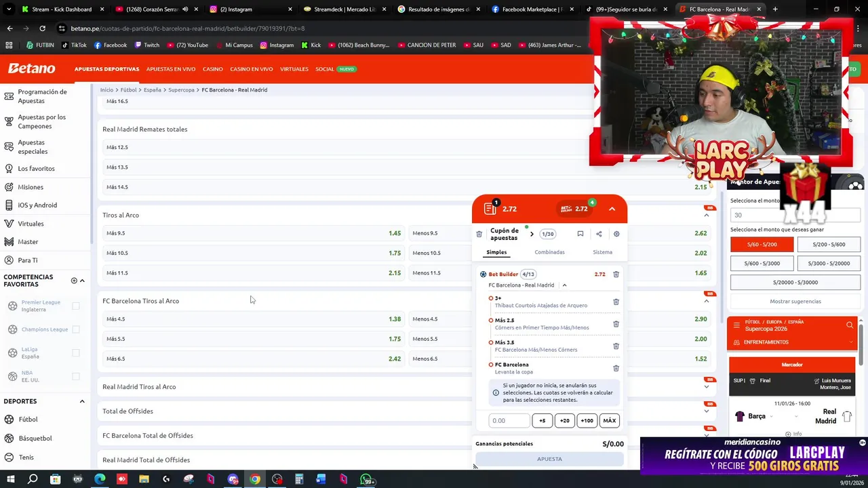This screenshot has height=488, width=868.
Task: Open hamburger menu in Supercopa widget
Action: click(736, 325)
